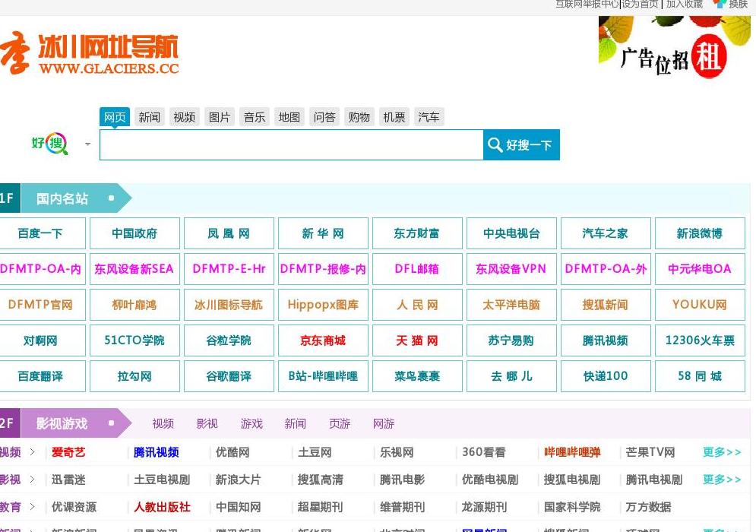Image resolution: width=756 pixels, height=532 pixels.
Task: Open the DFL邮箱 tile
Action: click(417, 269)
